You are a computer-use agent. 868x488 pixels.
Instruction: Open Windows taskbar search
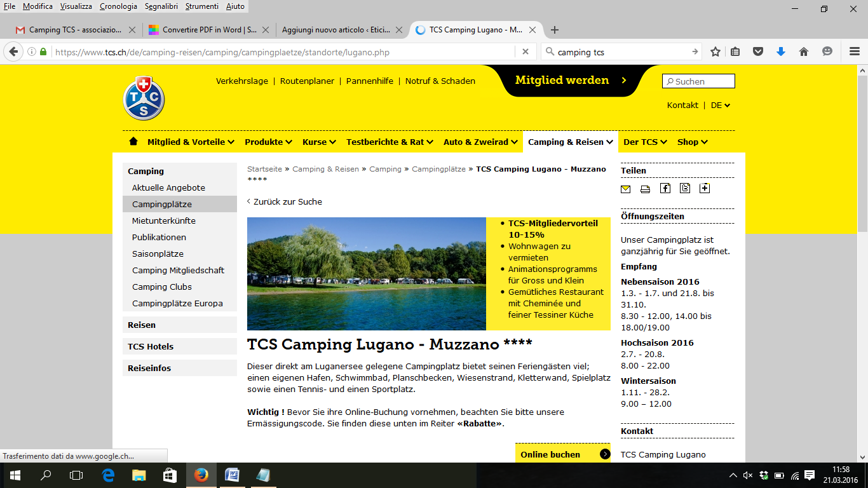(46, 475)
